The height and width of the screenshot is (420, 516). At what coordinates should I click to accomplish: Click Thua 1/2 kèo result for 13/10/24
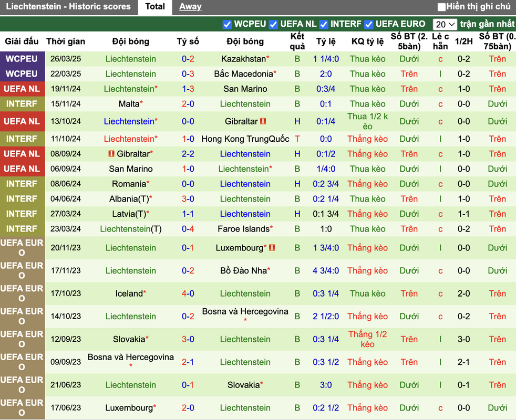pyautogui.click(x=368, y=121)
